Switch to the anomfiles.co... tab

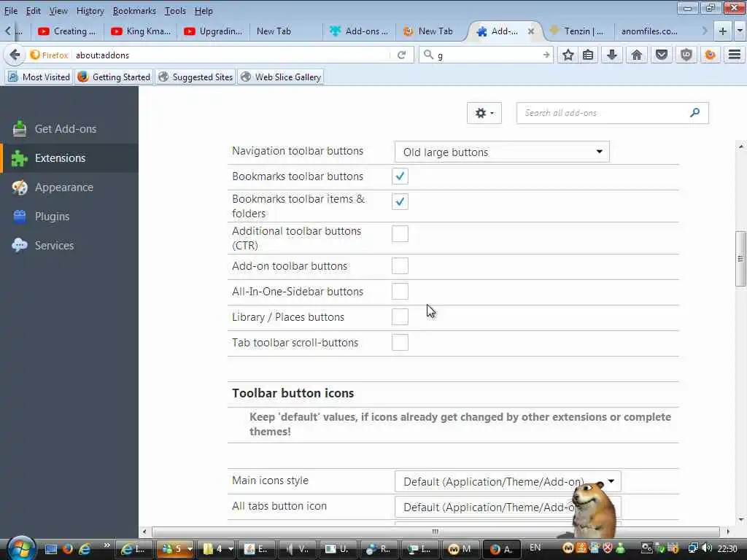pos(649,31)
